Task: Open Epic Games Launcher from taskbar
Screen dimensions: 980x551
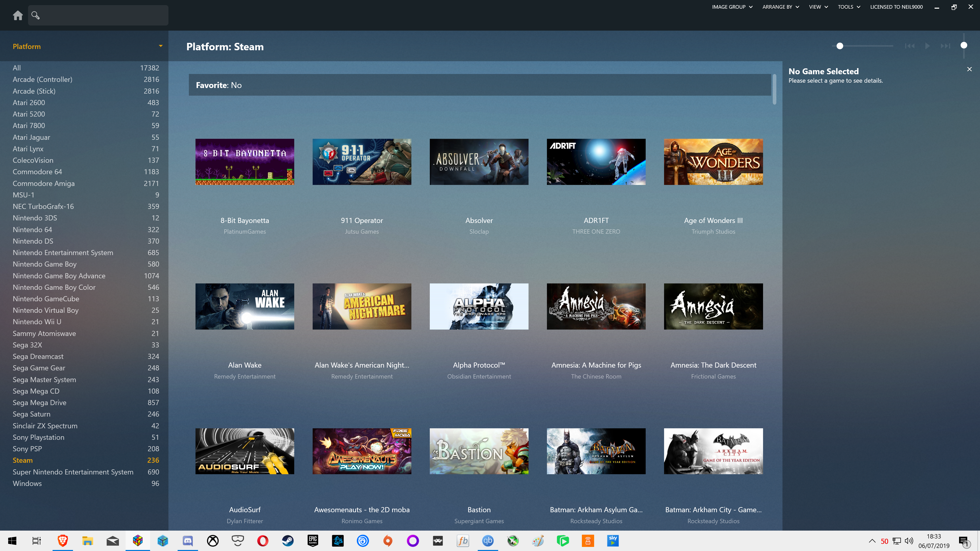Action: pos(313,541)
